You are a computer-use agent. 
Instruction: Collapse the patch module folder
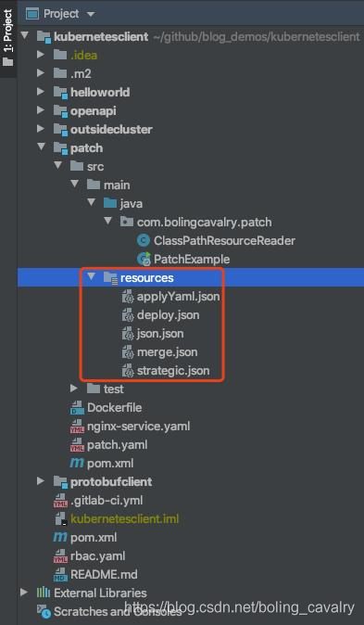[x=41, y=147]
